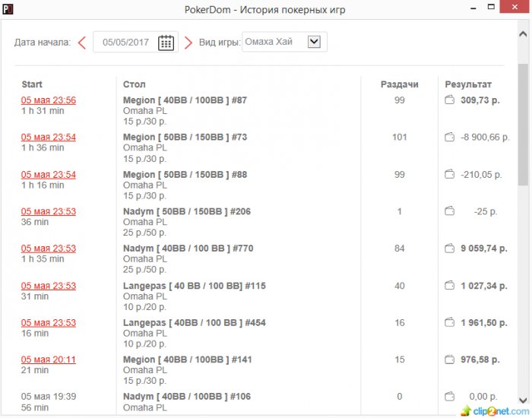
Task: Close the PokerDom history window
Action: (x=515, y=7)
